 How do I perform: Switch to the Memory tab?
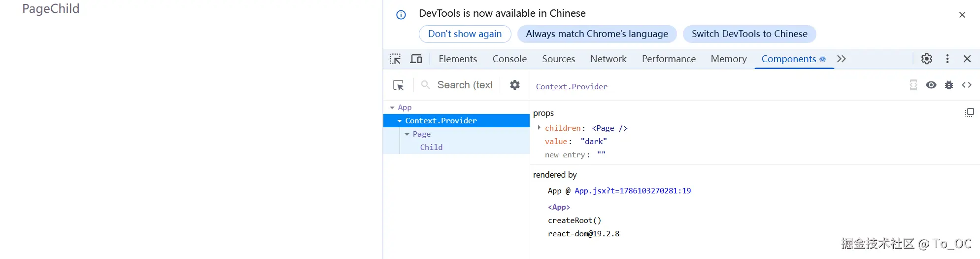(x=728, y=59)
